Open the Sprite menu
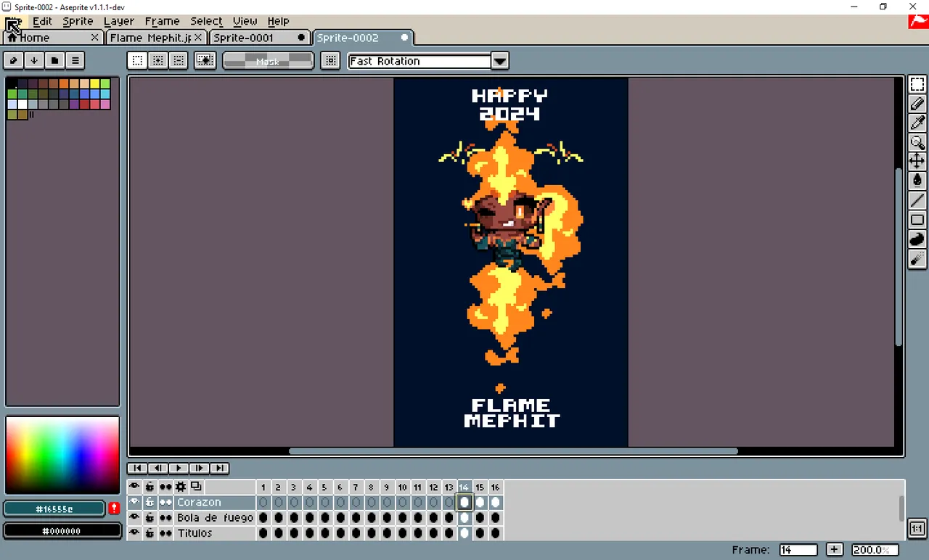The height and width of the screenshot is (560, 929). tap(78, 21)
